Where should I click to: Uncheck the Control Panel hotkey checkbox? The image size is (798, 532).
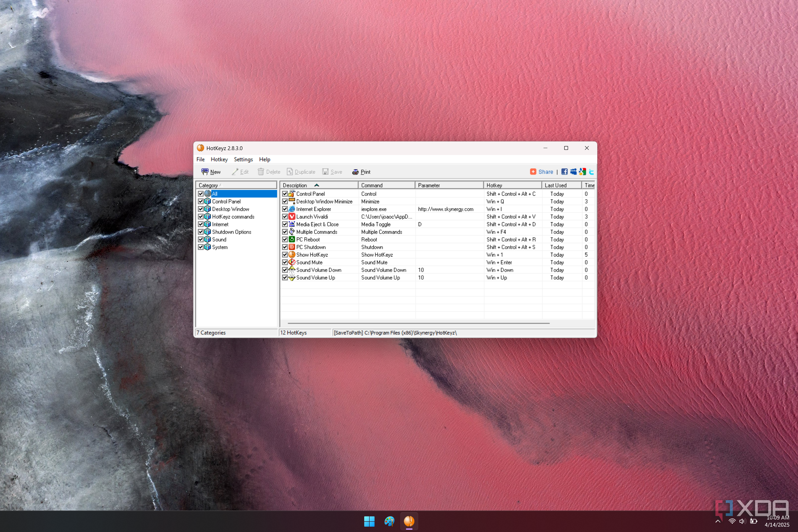pyautogui.click(x=285, y=194)
